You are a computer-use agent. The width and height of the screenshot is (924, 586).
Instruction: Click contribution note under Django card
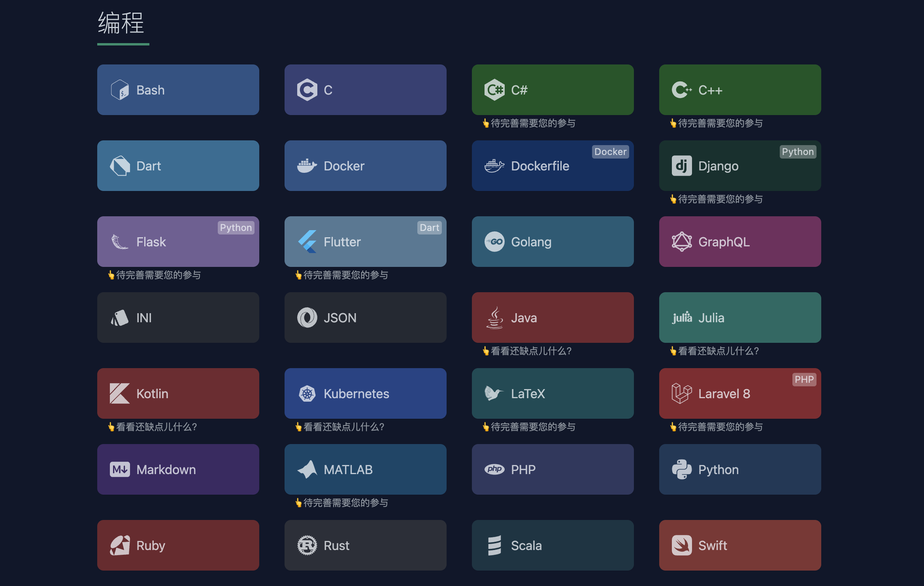pos(716,199)
